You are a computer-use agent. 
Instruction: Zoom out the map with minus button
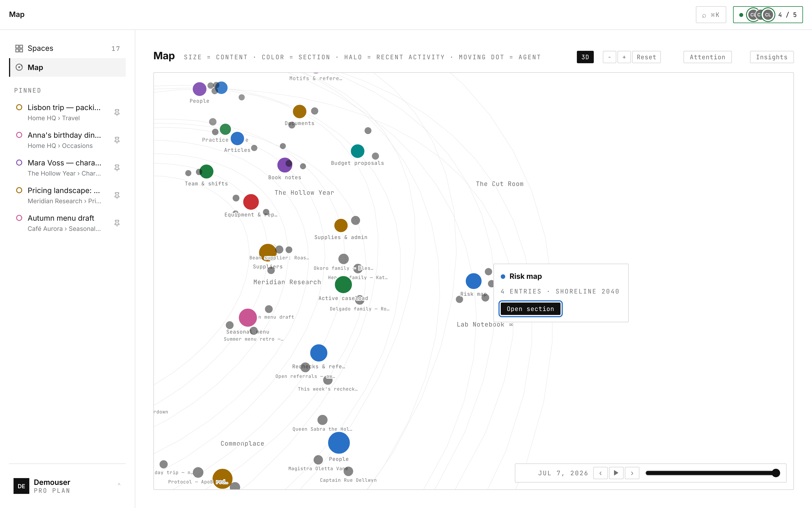609,57
